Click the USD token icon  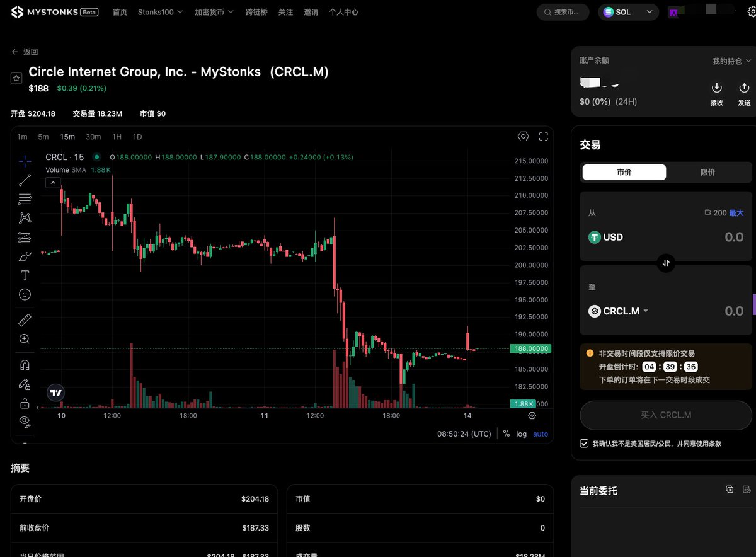(x=594, y=238)
